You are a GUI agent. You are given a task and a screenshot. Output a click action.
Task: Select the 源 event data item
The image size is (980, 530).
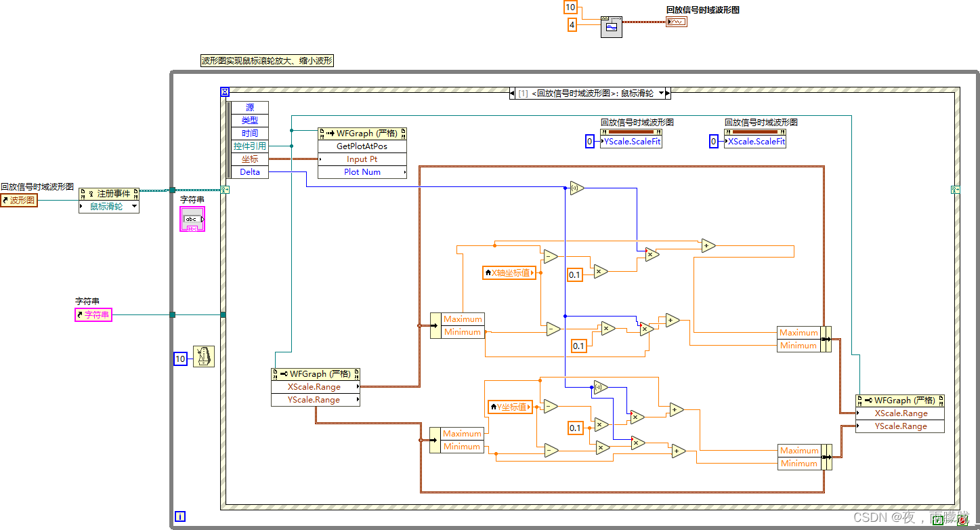pos(250,107)
